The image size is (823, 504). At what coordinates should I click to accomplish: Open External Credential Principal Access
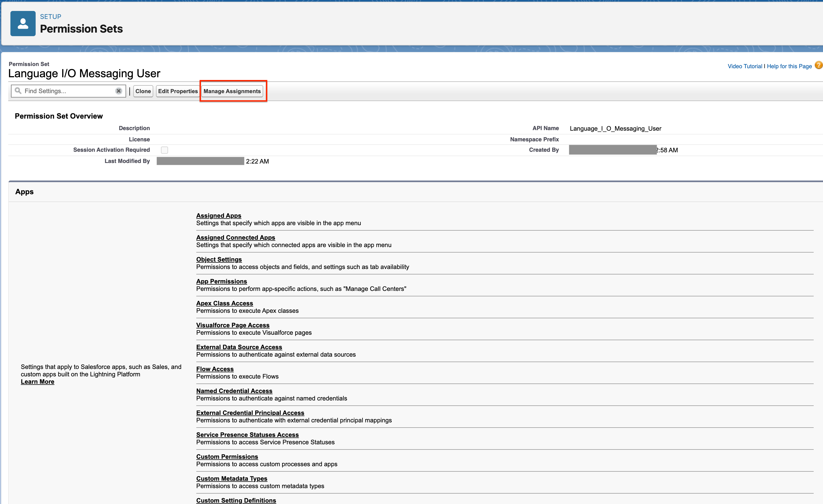click(250, 413)
